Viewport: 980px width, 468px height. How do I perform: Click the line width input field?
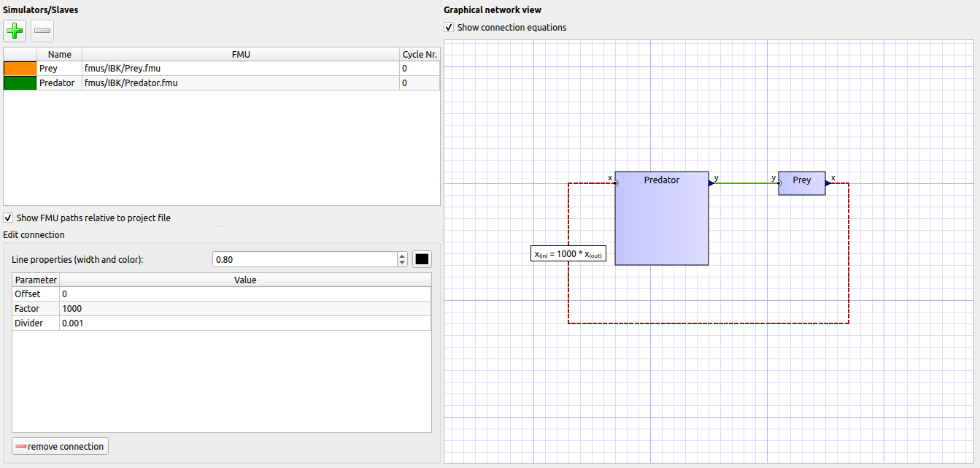click(x=305, y=259)
